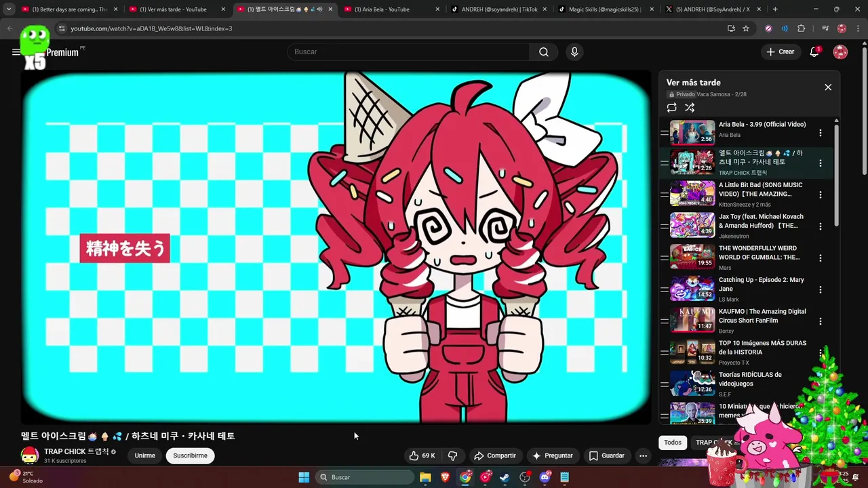The height and width of the screenshot is (488, 868).
Task: Click the YouTube search input field
Action: pos(408,52)
